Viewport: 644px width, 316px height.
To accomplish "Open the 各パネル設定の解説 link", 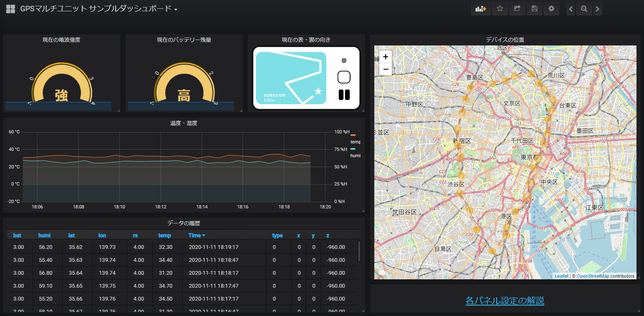I will click(505, 301).
